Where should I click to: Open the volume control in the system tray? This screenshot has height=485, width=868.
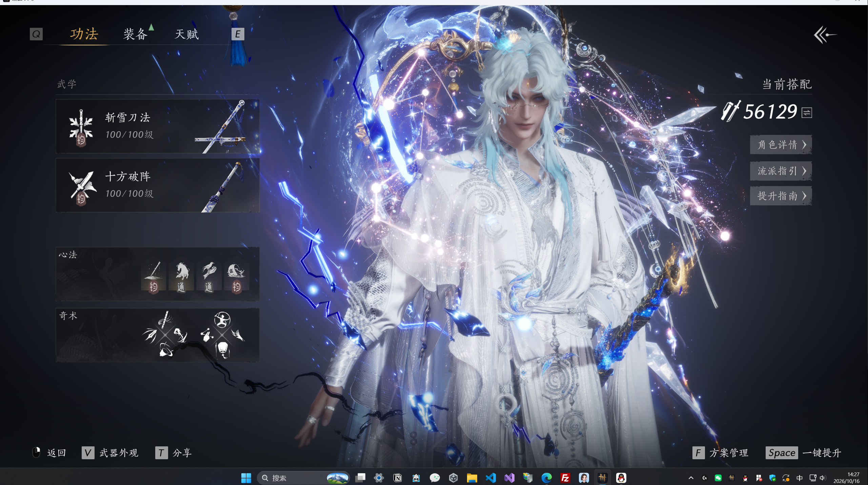tap(823, 478)
